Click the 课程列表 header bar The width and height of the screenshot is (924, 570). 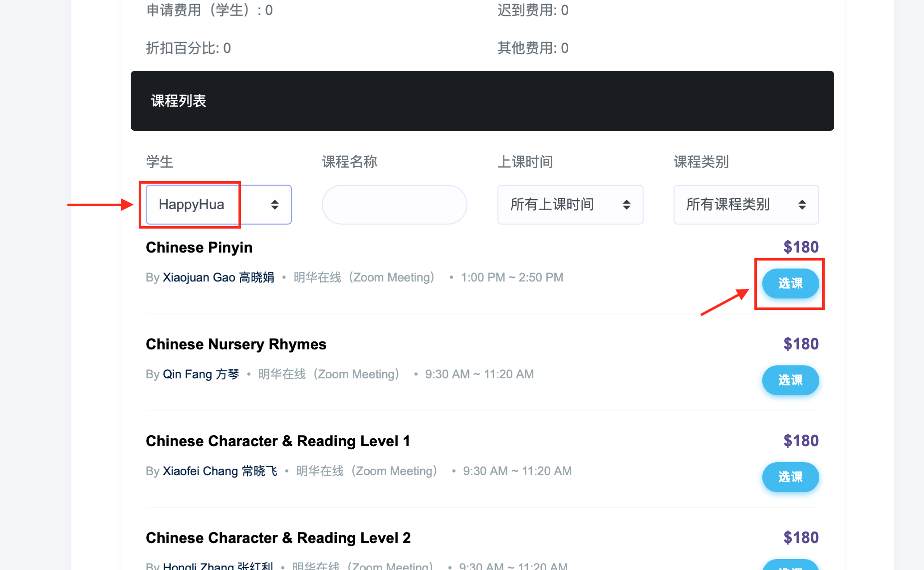coord(482,101)
